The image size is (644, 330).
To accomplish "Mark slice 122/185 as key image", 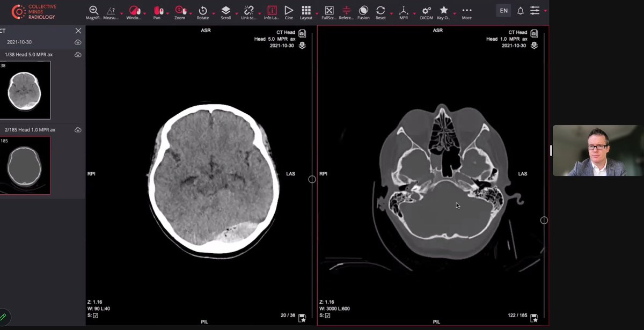I will (x=535, y=318).
